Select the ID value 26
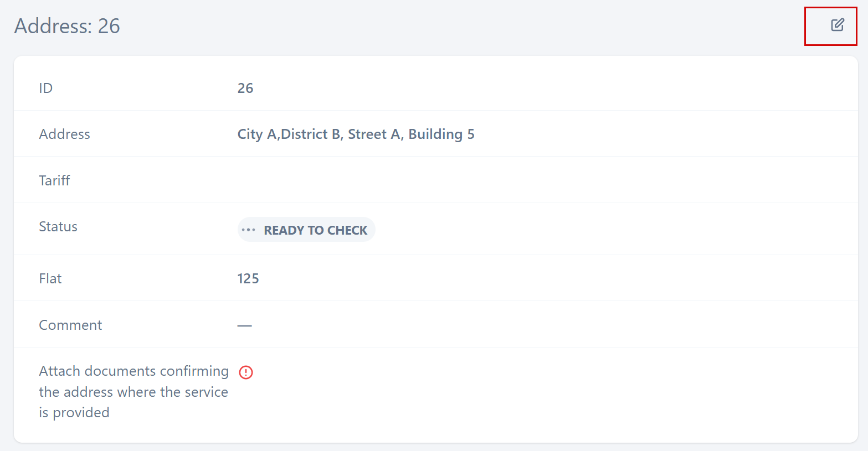 pyautogui.click(x=245, y=88)
